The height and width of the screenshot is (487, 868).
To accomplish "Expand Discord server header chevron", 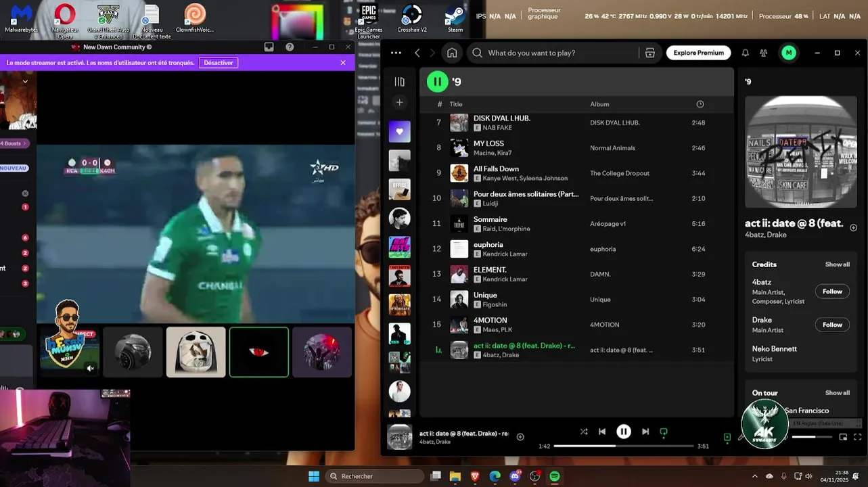I will coord(25,81).
